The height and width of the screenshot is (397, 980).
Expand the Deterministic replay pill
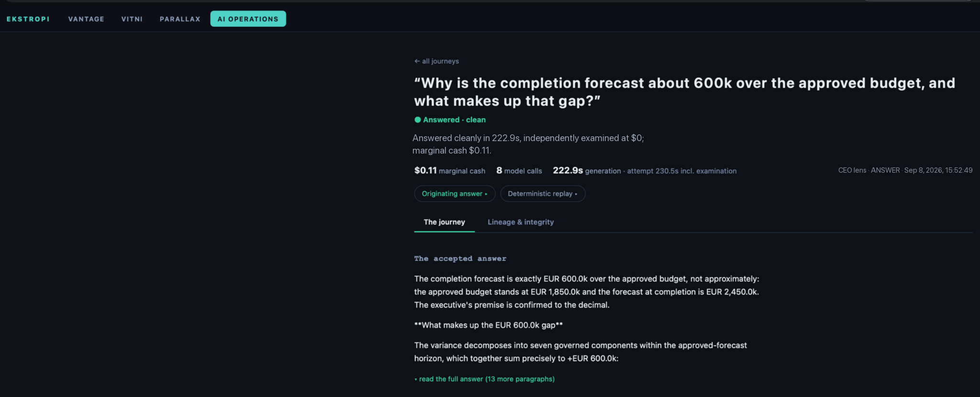[x=543, y=194]
